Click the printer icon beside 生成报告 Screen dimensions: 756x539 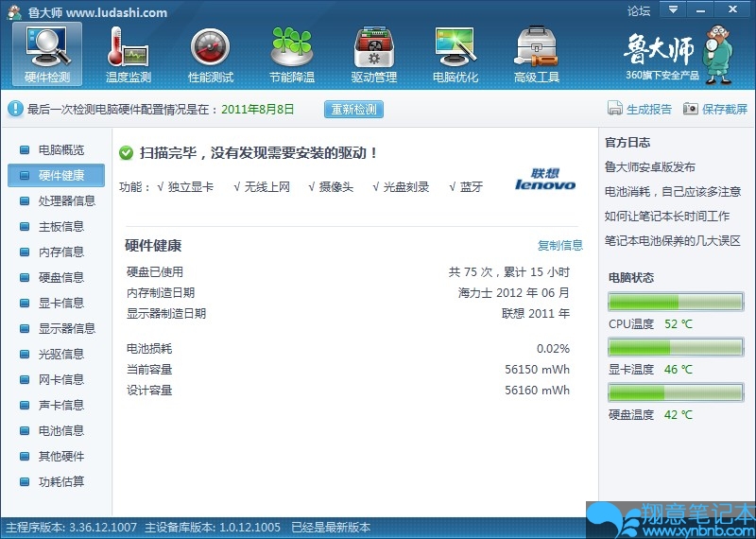tap(615, 109)
